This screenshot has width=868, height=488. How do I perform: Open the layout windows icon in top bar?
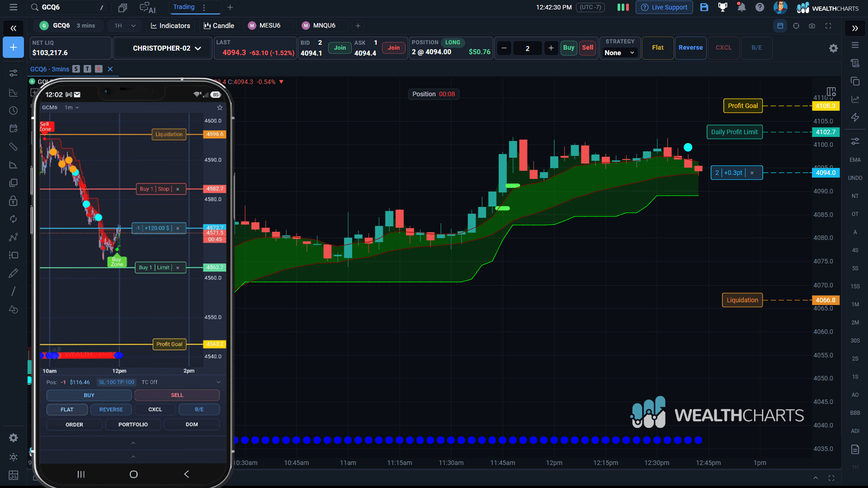(123, 7)
